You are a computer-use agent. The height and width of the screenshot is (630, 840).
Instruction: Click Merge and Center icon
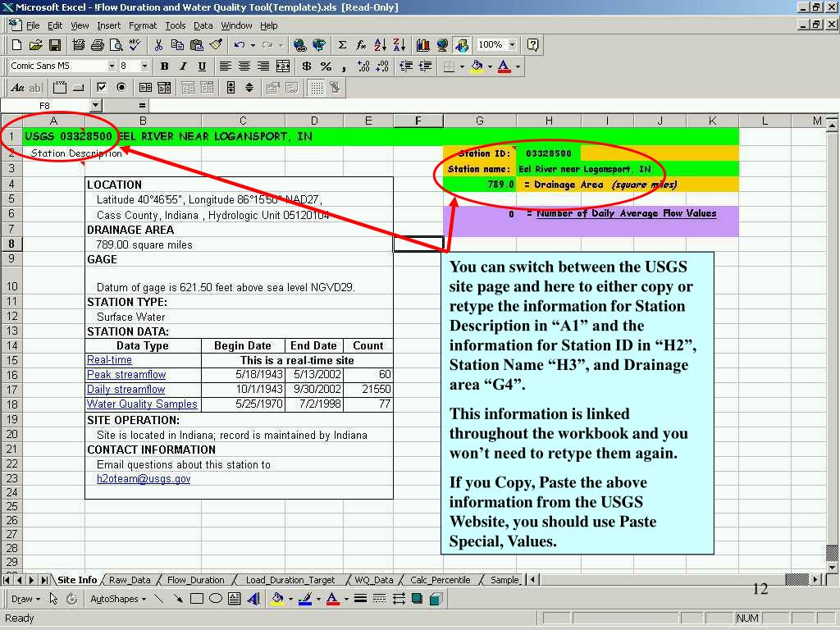[283, 66]
